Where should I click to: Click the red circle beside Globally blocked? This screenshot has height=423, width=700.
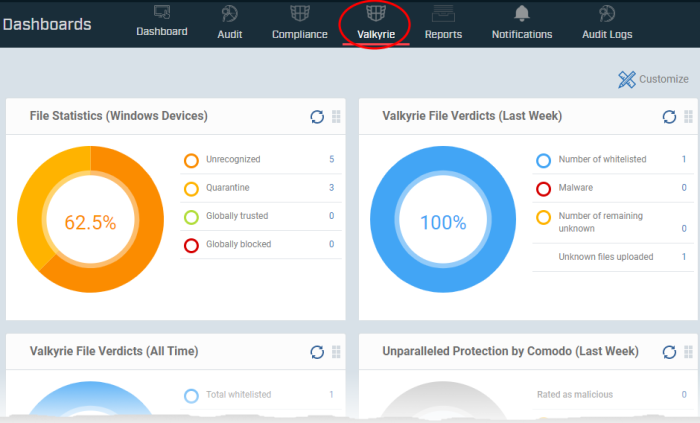192,245
